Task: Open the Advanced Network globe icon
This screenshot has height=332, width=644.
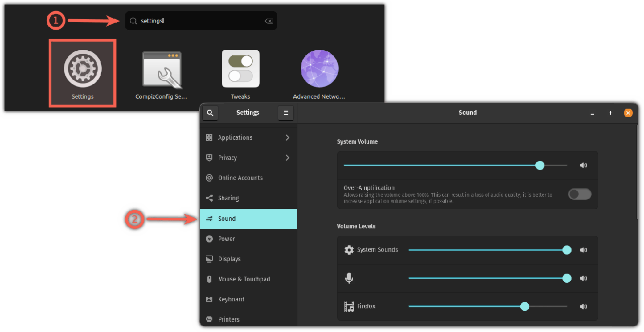Action: click(x=319, y=69)
